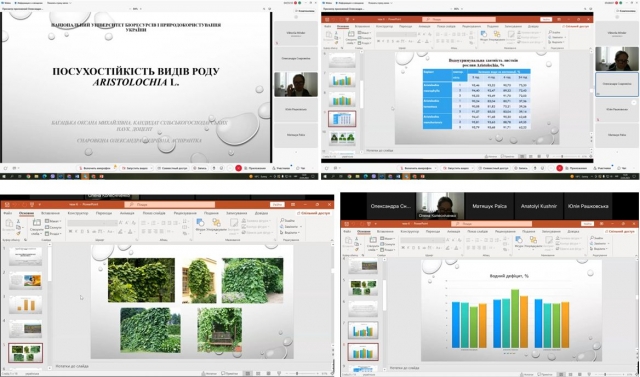Click Shapes (Фігури) icon in chart-slide window

pyautogui.click(x=518, y=240)
